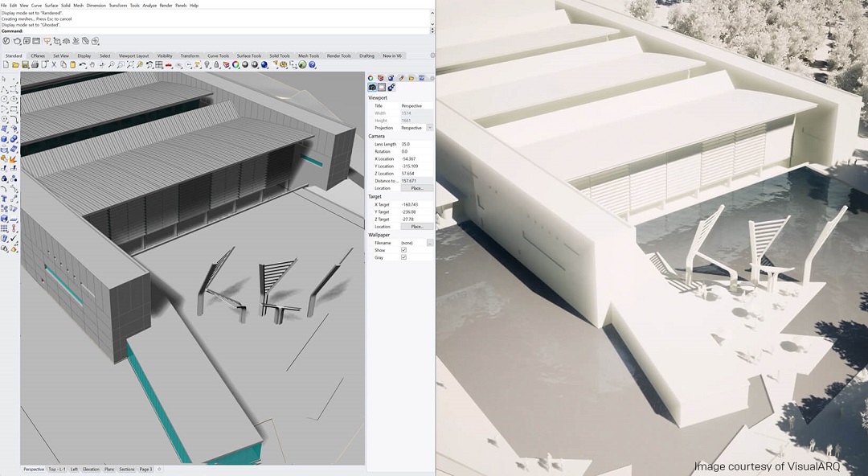Toggle the Wallpaper Show checkbox
Screen dimensions: 868x476
(x=403, y=250)
